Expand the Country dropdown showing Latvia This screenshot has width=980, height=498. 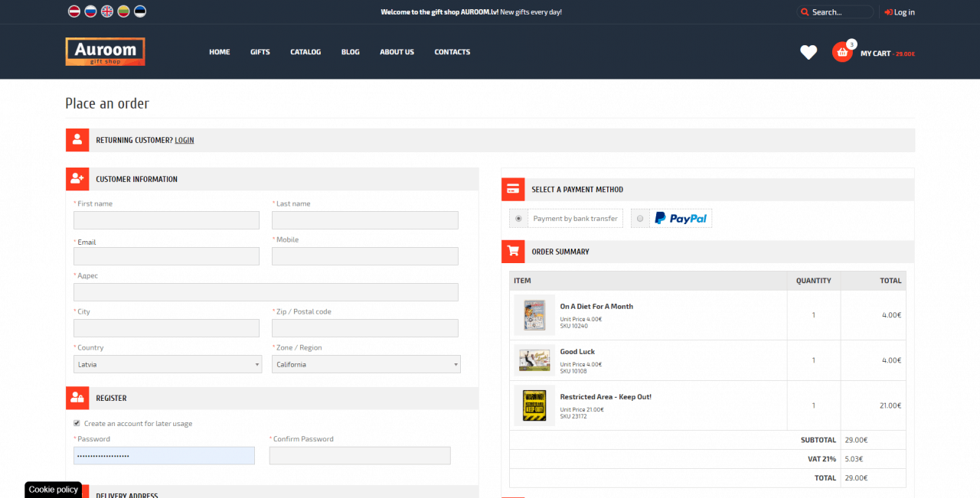167,364
